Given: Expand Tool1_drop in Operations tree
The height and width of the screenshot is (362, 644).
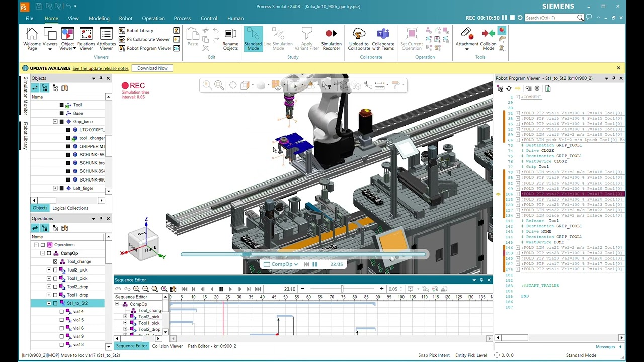Looking at the screenshot, I should 49,295.
